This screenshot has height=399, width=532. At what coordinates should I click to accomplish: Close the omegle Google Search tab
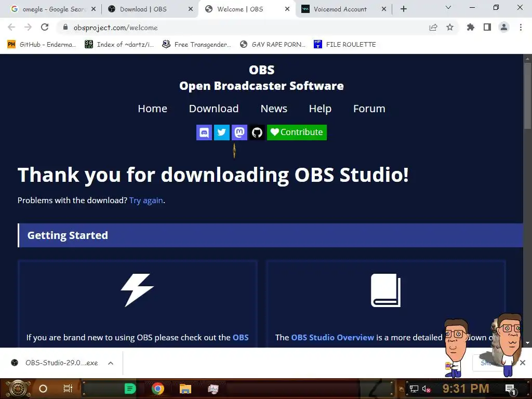click(x=94, y=9)
